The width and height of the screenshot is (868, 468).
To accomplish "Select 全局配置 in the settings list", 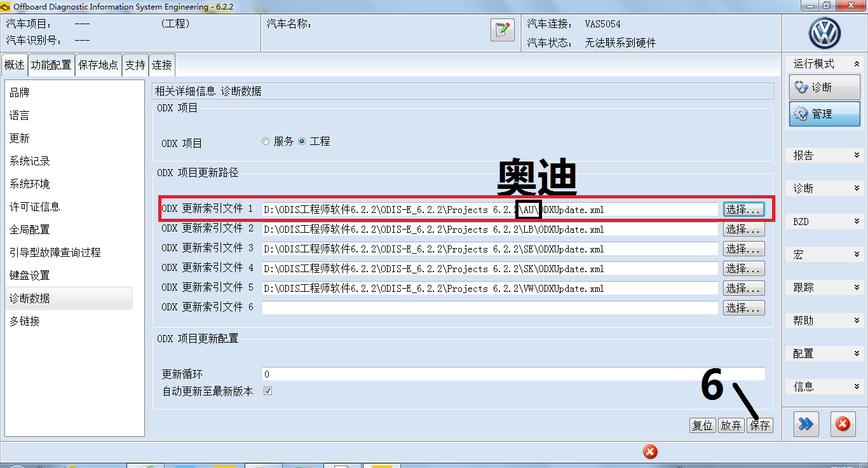I will (69, 230).
